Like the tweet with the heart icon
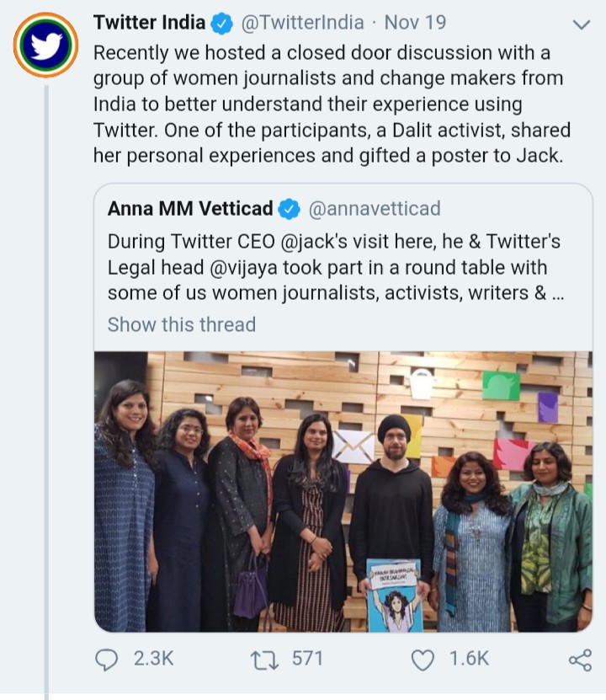Viewport: 606px width, 700px height. click(423, 660)
